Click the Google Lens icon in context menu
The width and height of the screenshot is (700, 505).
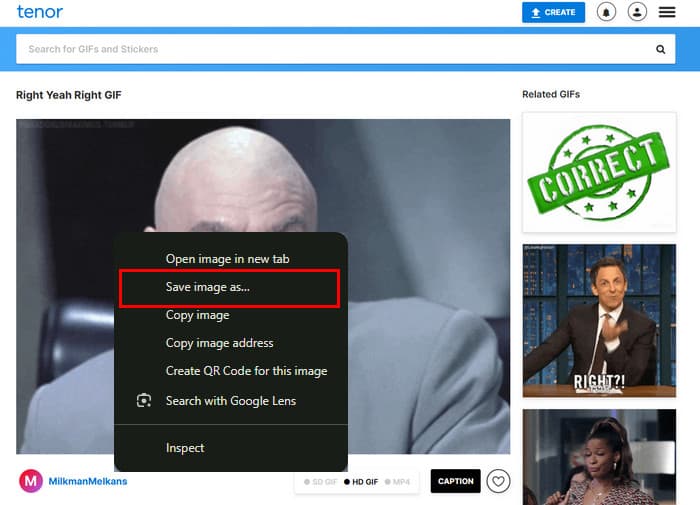click(x=144, y=401)
